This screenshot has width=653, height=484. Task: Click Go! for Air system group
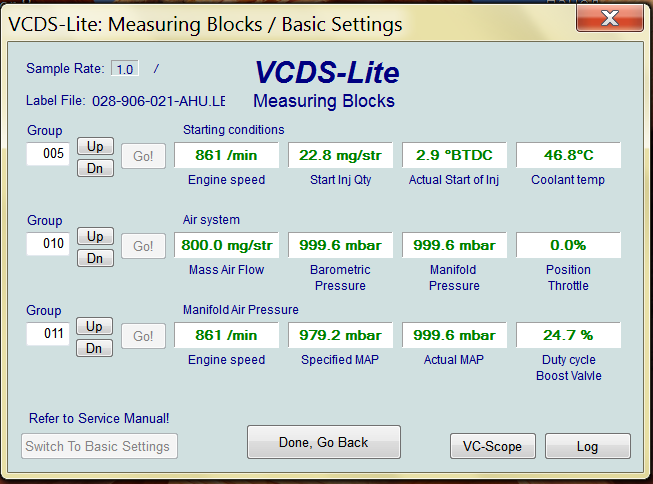point(143,246)
